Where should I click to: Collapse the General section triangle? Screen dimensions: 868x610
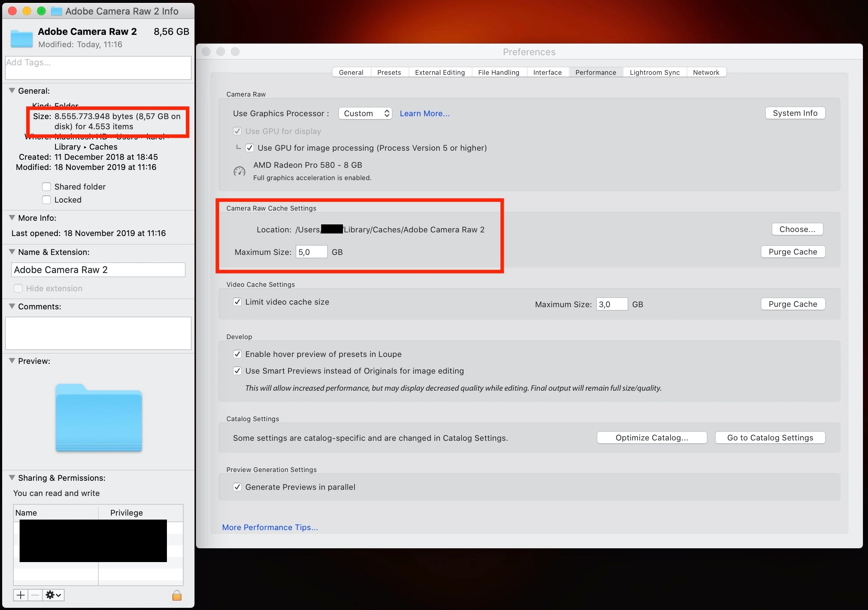point(12,91)
